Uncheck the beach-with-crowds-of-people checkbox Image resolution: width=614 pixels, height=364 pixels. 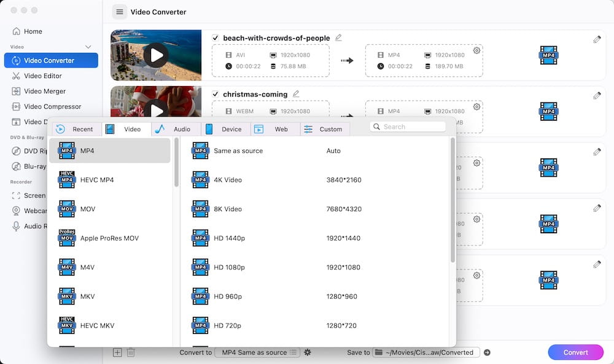pyautogui.click(x=215, y=38)
